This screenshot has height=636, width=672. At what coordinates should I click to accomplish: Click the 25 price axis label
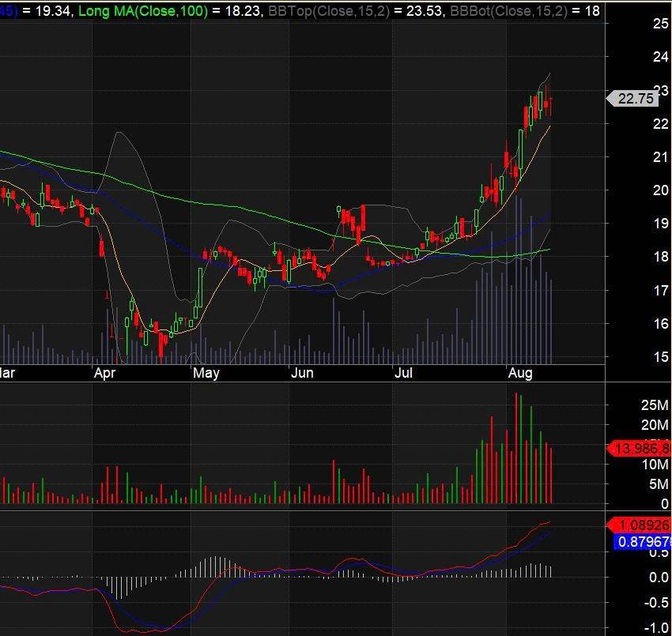(x=660, y=24)
